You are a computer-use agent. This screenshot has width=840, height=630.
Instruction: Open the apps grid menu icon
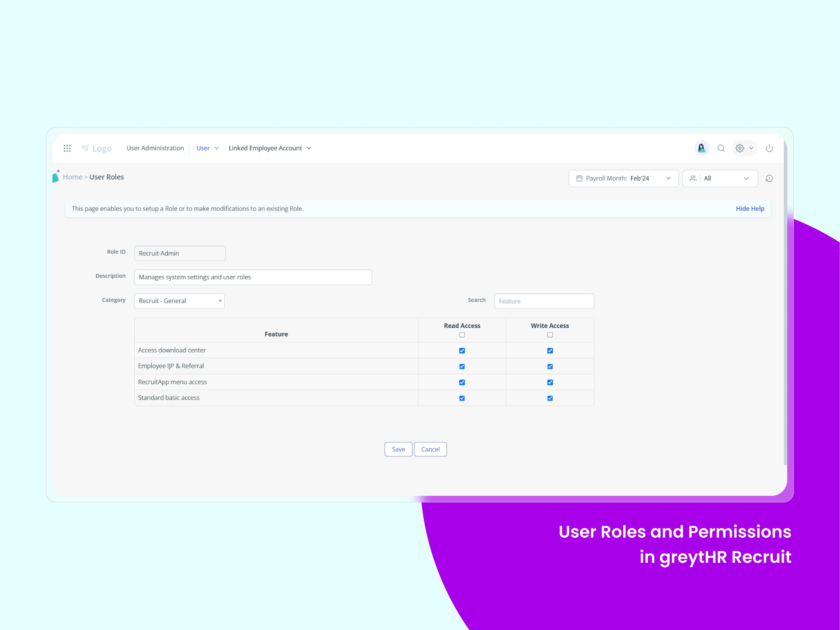coord(67,148)
